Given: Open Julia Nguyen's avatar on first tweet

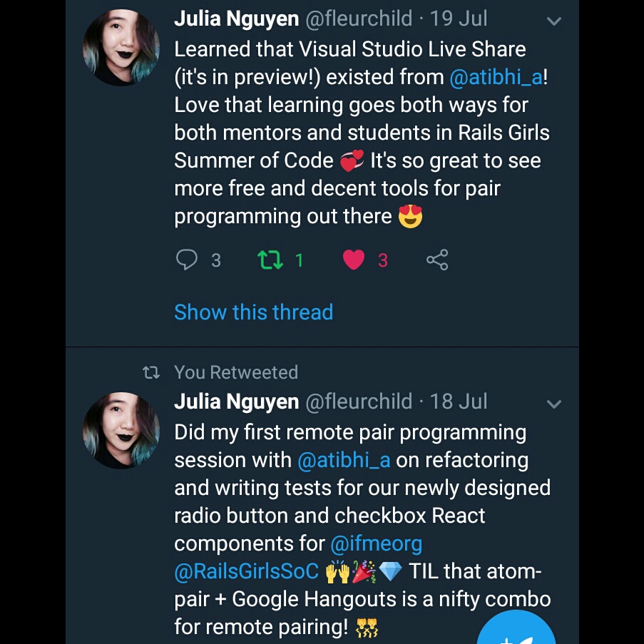Looking at the screenshot, I should click(121, 48).
